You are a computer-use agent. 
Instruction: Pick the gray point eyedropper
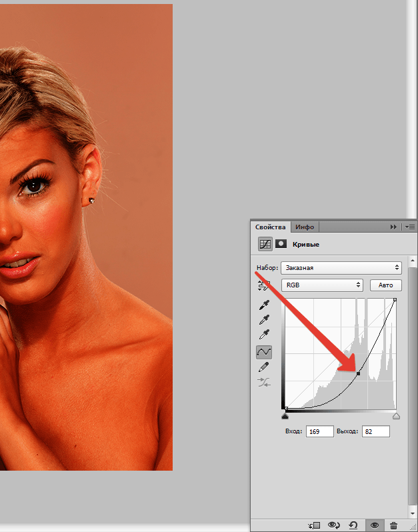tap(264, 319)
